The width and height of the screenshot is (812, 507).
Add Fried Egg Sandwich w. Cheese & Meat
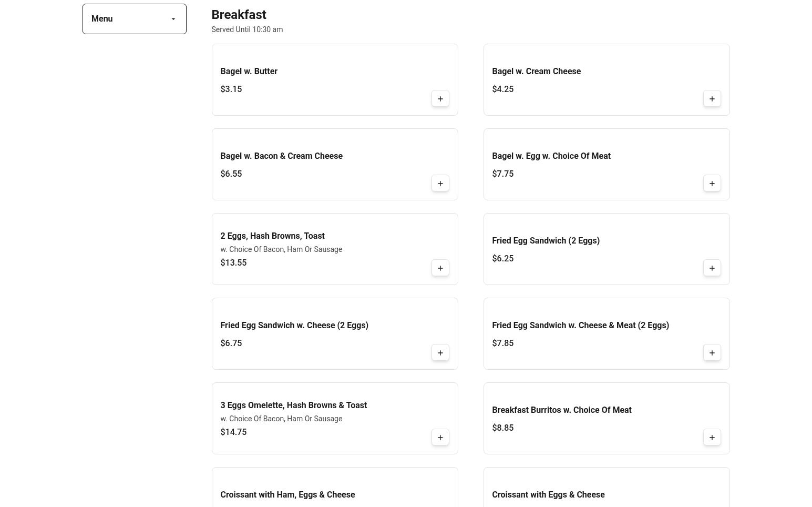pos(712,353)
